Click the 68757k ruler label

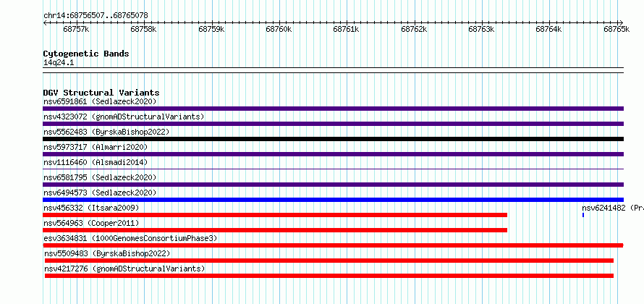point(77,29)
